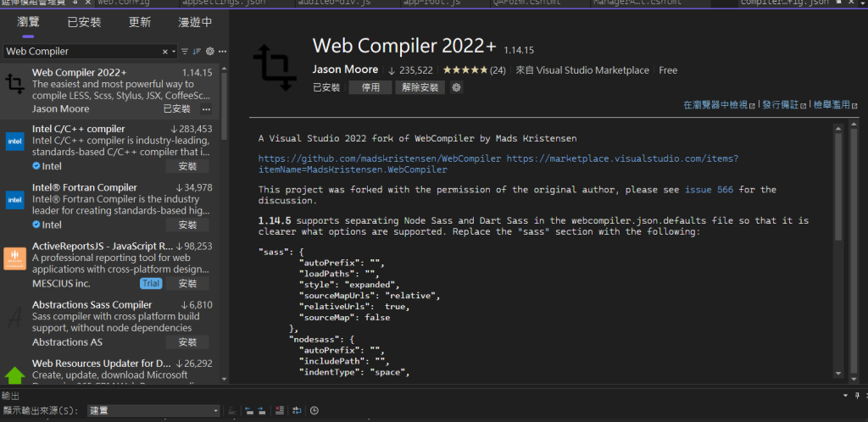This screenshot has height=422, width=868.
Task: Click the description pane scroll down arrow
Action: (x=838, y=373)
